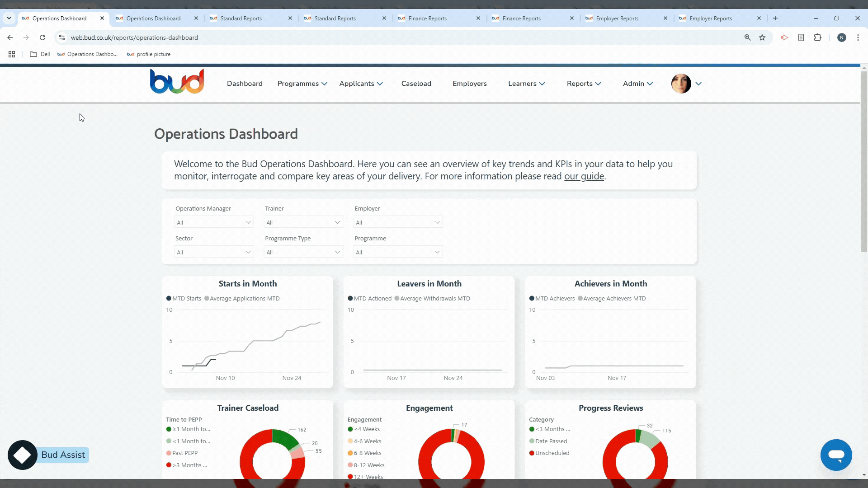The image size is (868, 488).
Task: Click the Chrome profile N icon
Action: [x=841, y=38]
